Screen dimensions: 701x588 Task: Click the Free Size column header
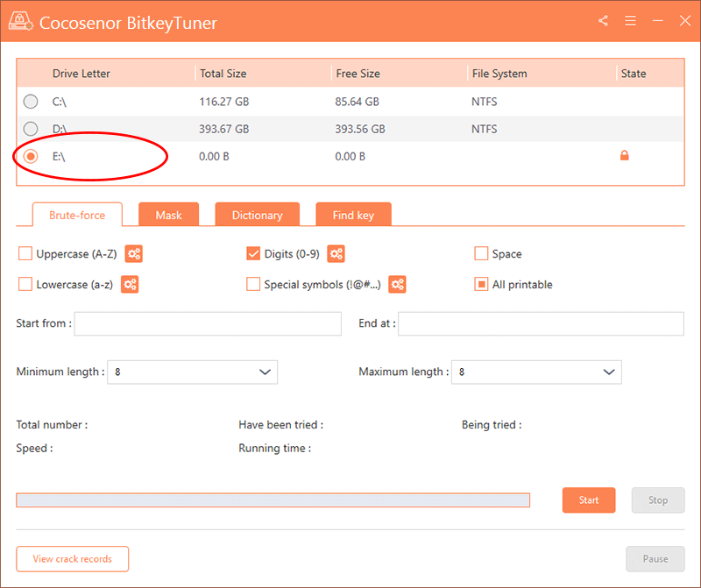(x=358, y=74)
